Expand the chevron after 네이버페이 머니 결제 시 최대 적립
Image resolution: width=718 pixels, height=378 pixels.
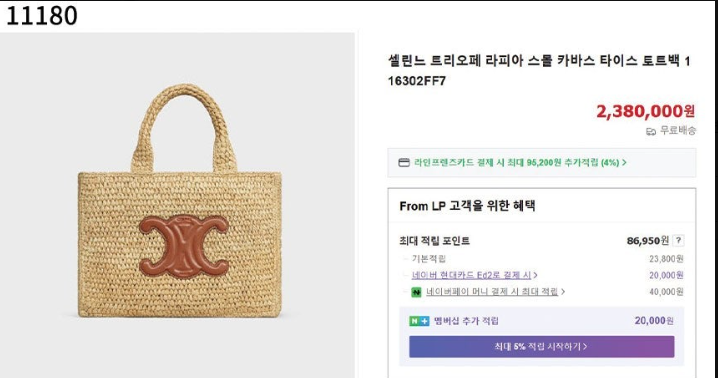(x=563, y=291)
